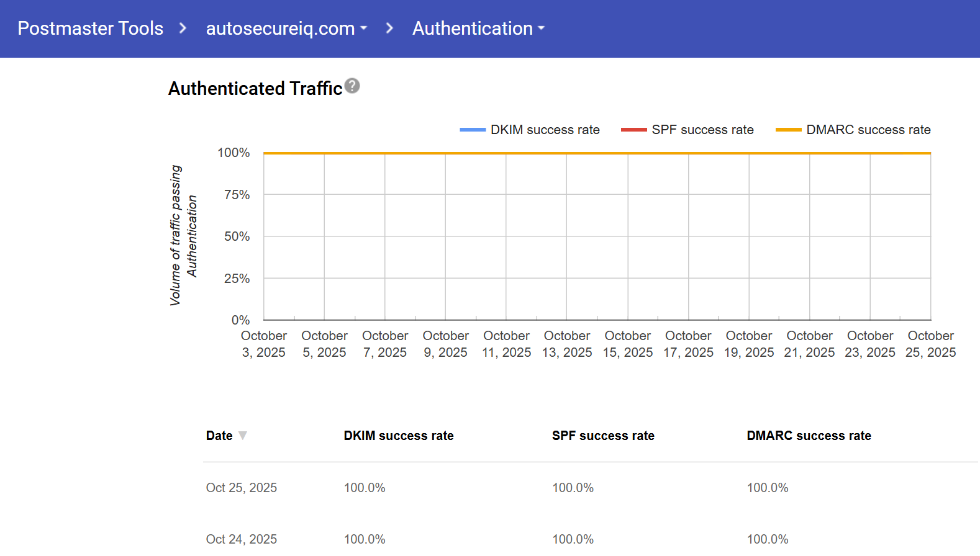Select the SPF success rate legend label
The image size is (980, 556).
click(x=702, y=130)
